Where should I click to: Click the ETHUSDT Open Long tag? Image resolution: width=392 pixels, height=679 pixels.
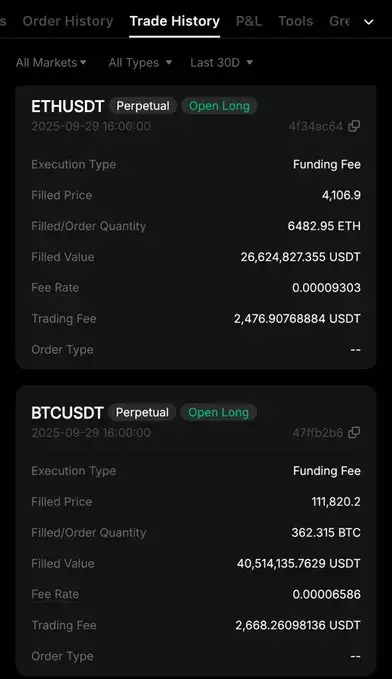[x=219, y=106]
